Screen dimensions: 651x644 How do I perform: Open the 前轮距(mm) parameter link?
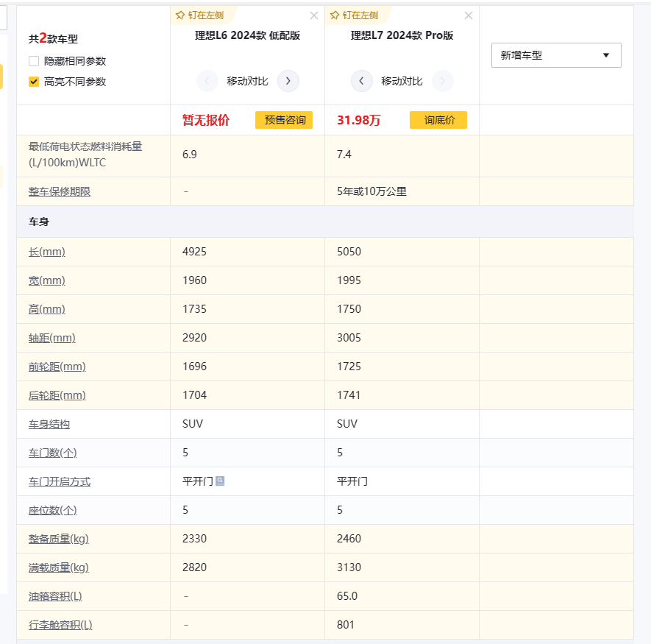tap(57, 367)
